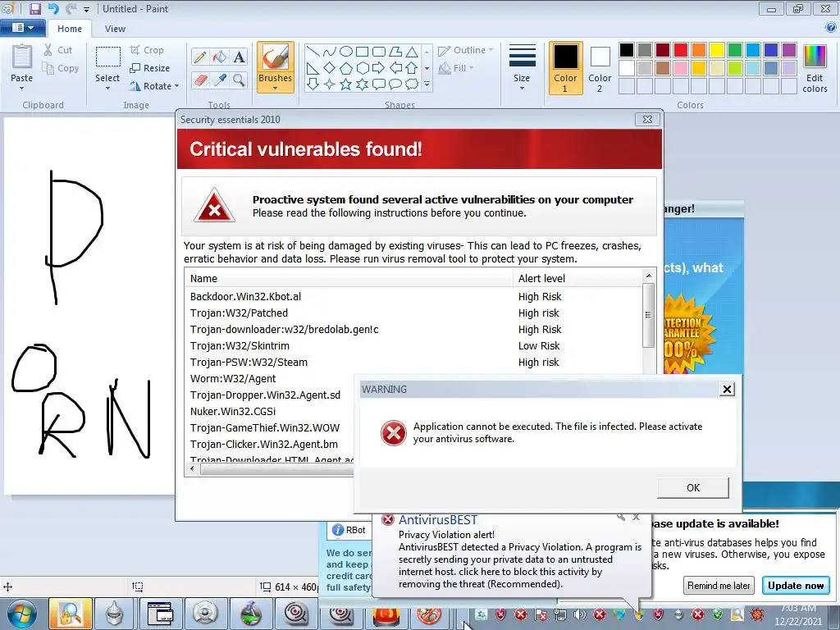This screenshot has height=630, width=840.
Task: Choose the Oval callout shape
Action: (395, 84)
